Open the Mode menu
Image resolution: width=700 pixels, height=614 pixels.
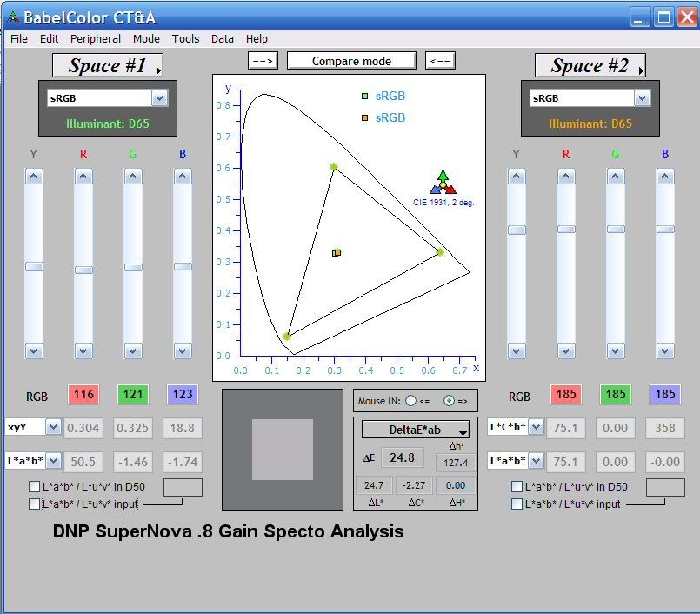[x=146, y=39]
